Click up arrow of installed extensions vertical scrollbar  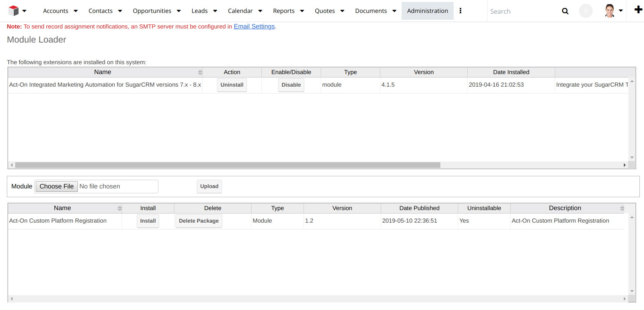(632, 81)
